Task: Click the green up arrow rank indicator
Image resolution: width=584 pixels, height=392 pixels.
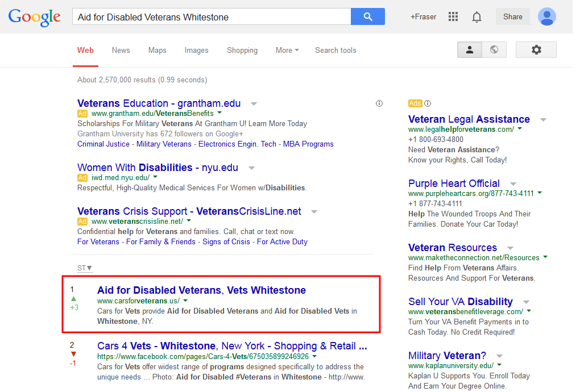Action: [74, 299]
